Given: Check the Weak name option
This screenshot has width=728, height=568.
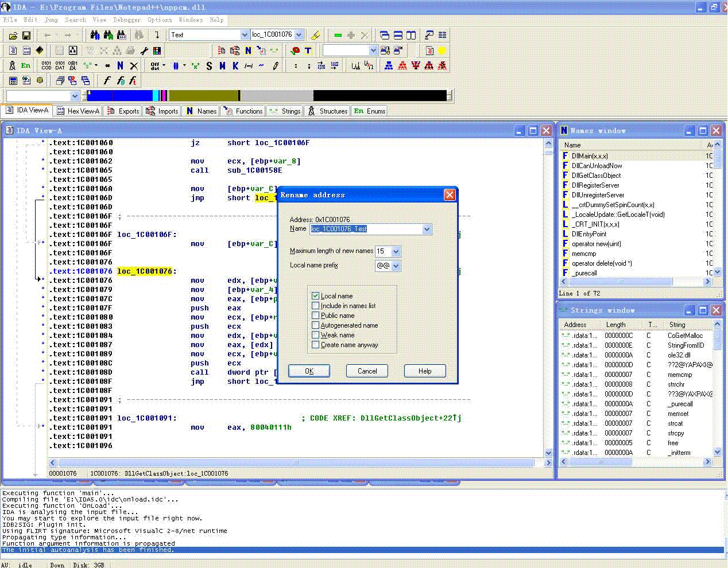Looking at the screenshot, I should point(315,335).
